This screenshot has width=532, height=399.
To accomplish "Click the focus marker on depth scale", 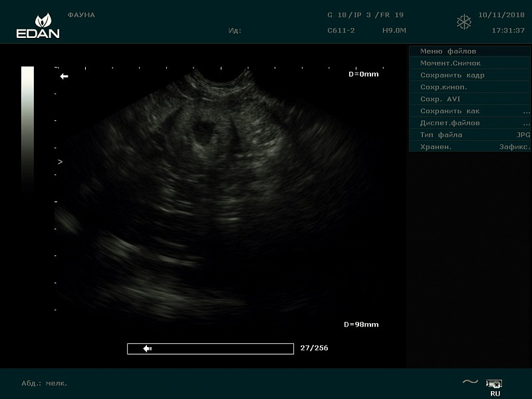I will tap(60, 162).
